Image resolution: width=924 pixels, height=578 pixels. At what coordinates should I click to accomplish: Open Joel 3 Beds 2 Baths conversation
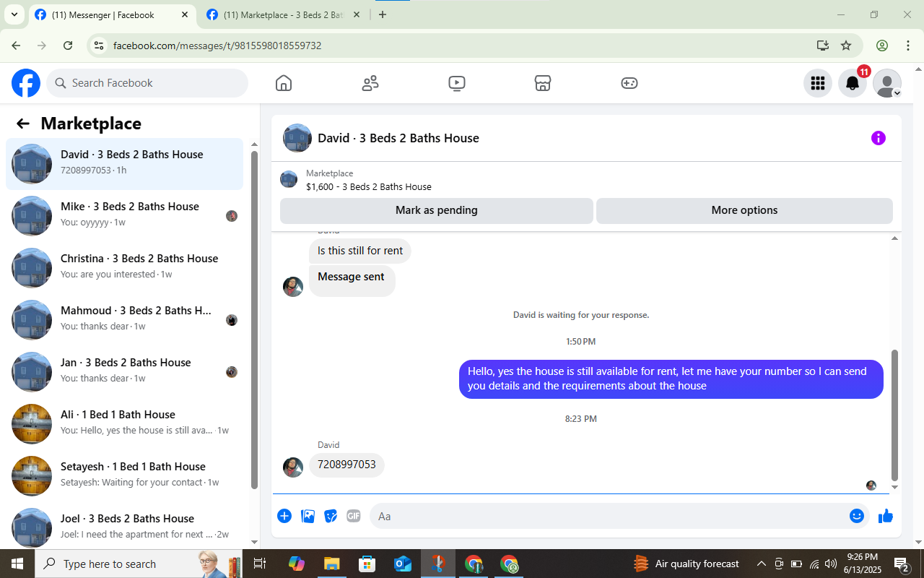[125, 525]
